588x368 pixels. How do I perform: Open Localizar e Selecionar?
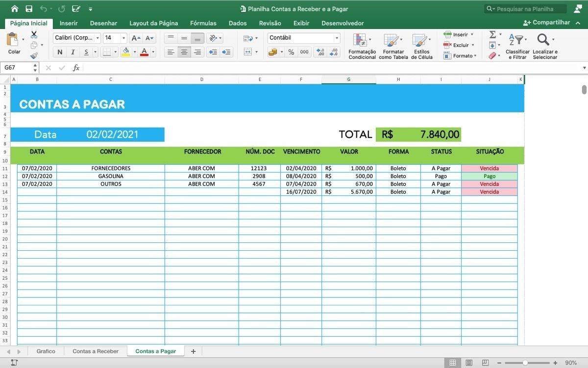coord(545,46)
